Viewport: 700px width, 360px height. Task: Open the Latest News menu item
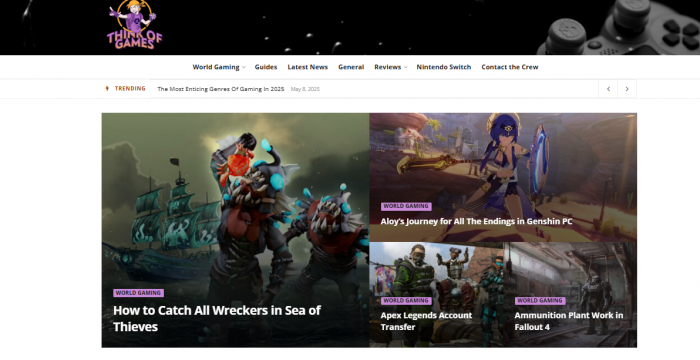[x=308, y=67]
